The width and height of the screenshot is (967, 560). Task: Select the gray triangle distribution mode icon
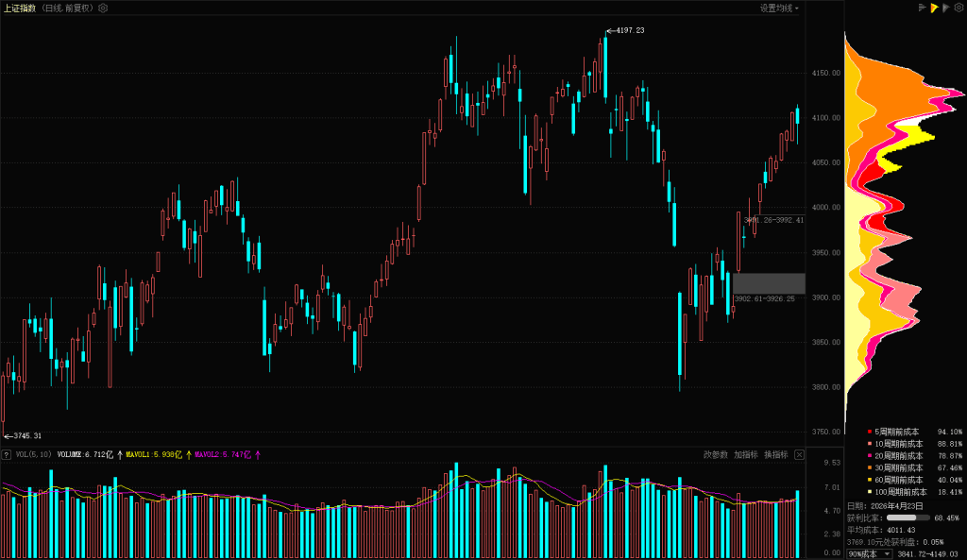click(945, 8)
